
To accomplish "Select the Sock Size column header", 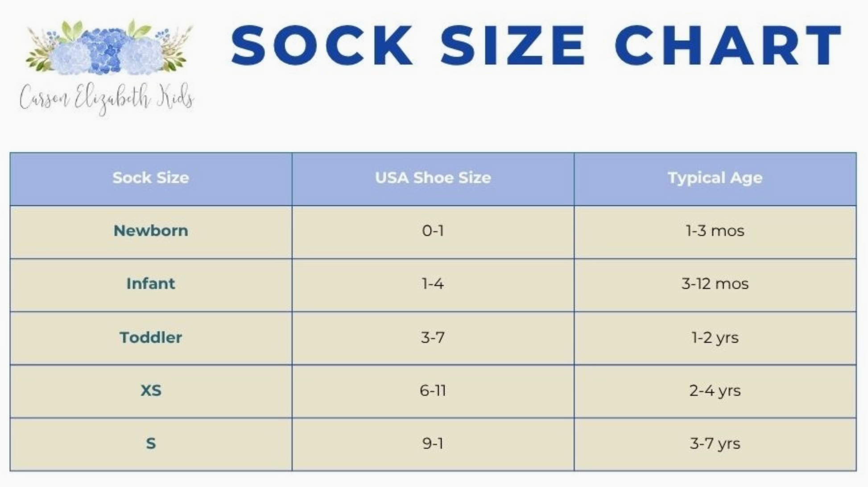I will pyautogui.click(x=151, y=178).
